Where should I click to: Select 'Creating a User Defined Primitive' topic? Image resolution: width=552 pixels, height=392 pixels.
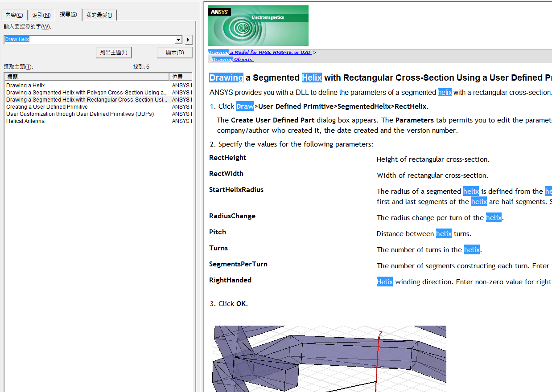(x=47, y=107)
